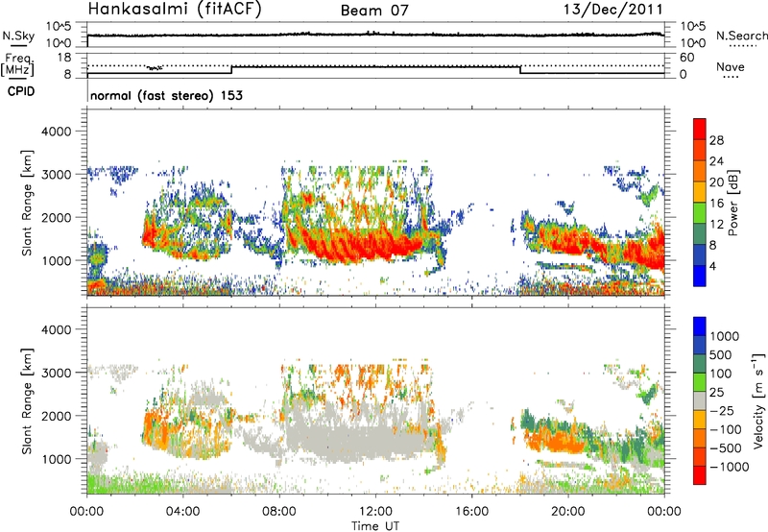
Task: Click the solid frequency trace line
Action: (375, 66)
